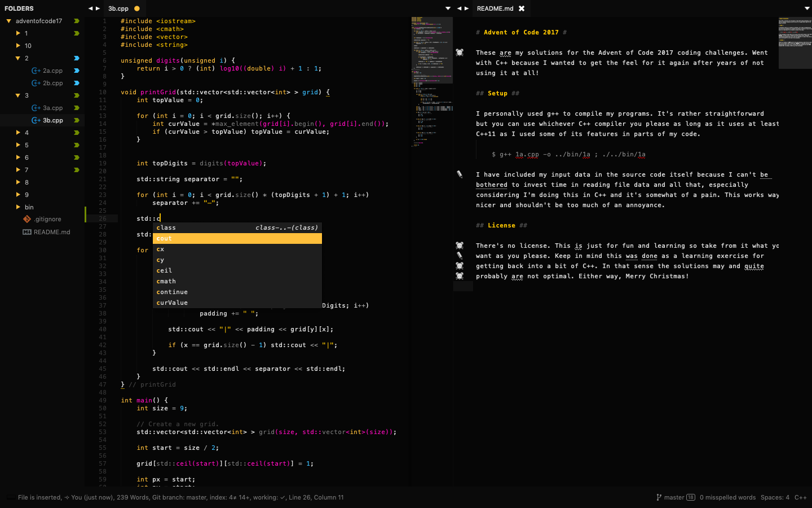The width and height of the screenshot is (812, 508).
Task: Click unsaved dot on 3b.cpp tab
Action: 137,8
